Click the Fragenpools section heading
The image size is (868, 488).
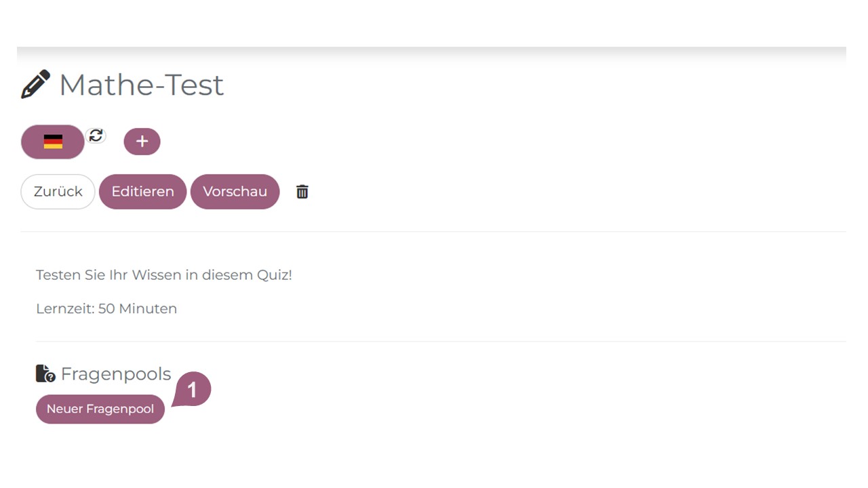click(x=116, y=374)
